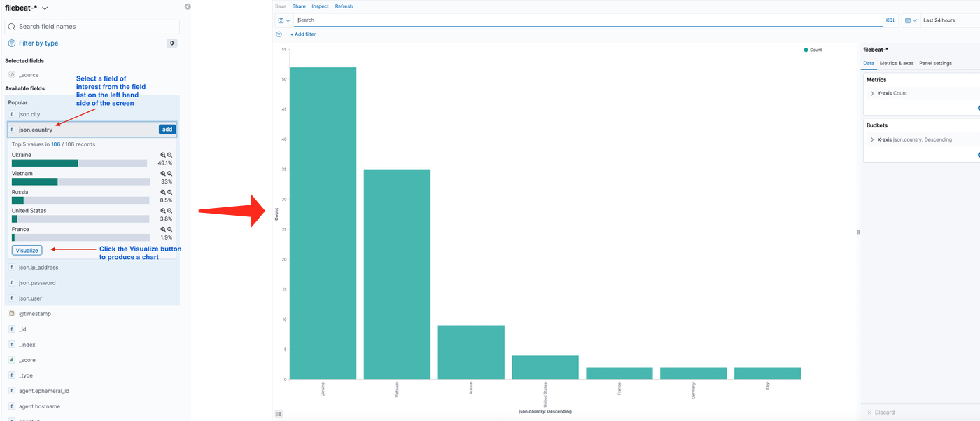Switch to the Panel settings tab

(x=935, y=63)
